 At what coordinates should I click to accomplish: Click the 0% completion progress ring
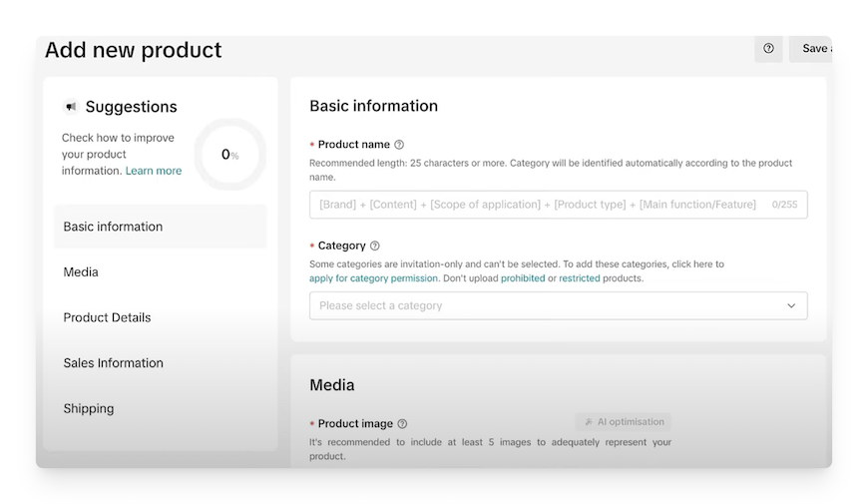pyautogui.click(x=229, y=155)
